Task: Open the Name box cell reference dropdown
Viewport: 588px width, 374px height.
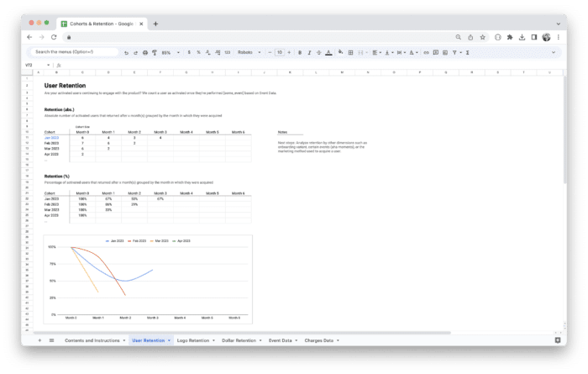Action: 49,65
